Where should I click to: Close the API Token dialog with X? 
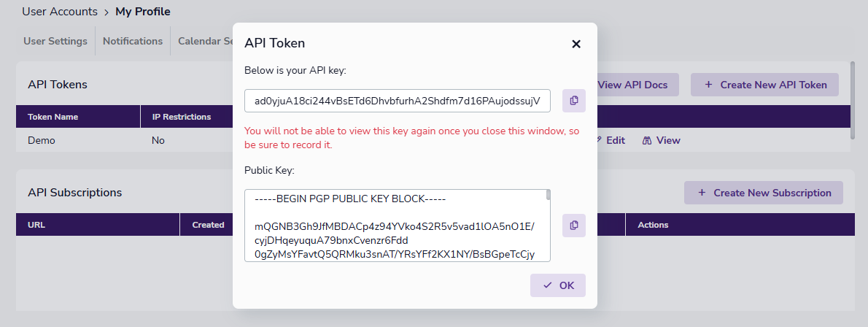(576, 44)
